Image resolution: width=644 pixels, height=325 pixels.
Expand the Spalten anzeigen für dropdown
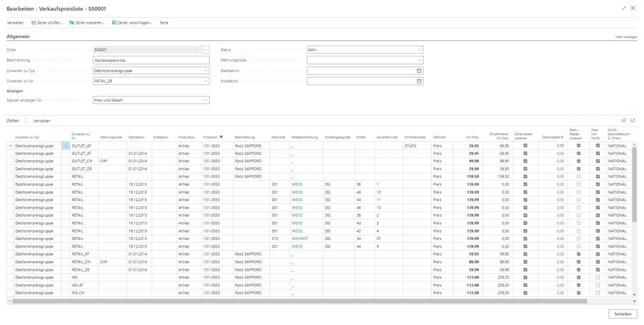click(x=205, y=101)
